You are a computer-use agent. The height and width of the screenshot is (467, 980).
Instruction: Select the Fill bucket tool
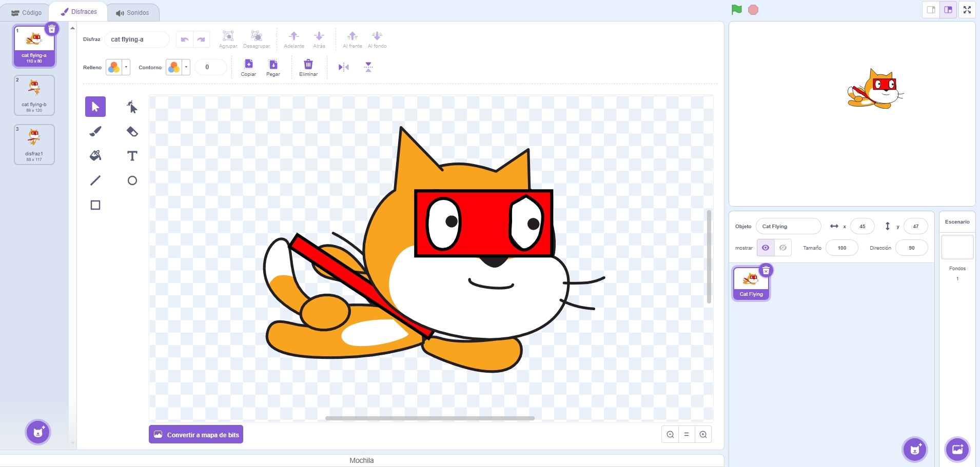pyautogui.click(x=95, y=156)
